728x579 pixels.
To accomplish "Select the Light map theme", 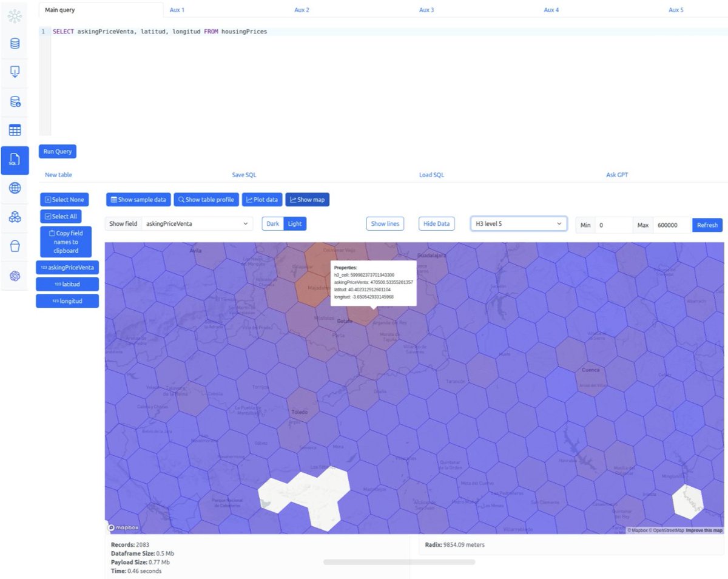I will (295, 224).
